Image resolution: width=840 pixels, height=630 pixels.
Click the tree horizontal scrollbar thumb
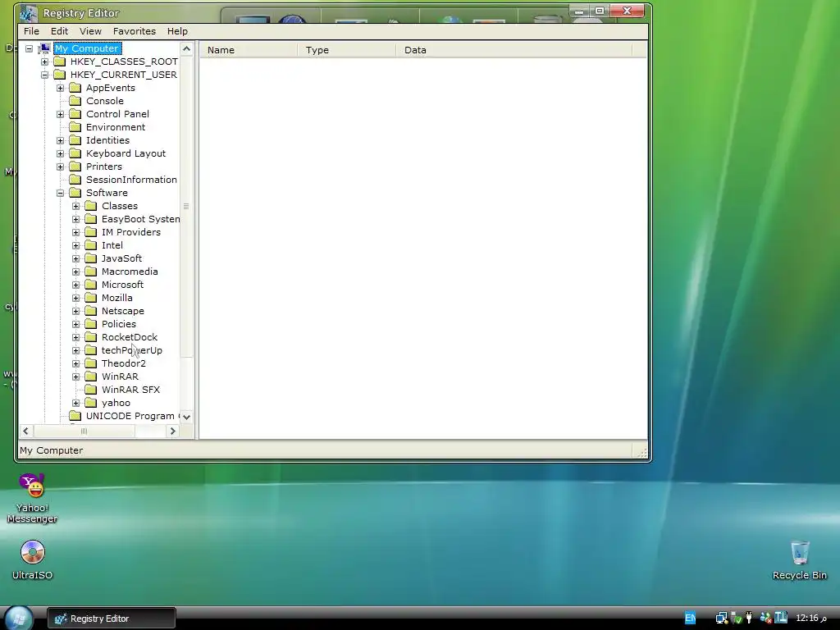point(84,431)
